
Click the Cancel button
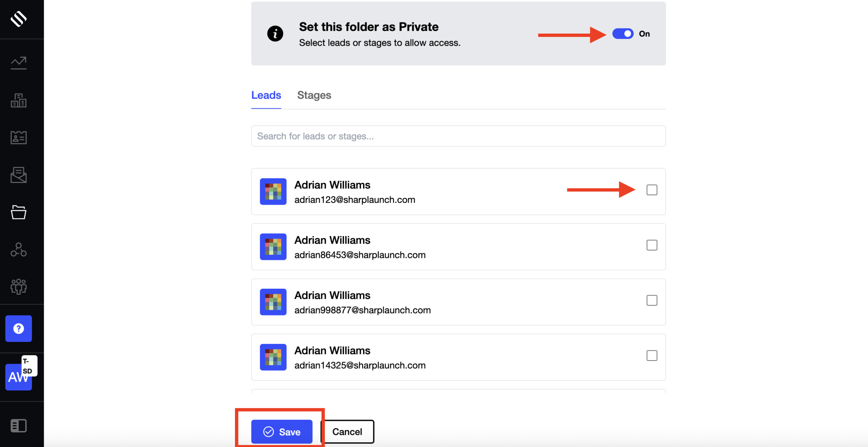(347, 432)
